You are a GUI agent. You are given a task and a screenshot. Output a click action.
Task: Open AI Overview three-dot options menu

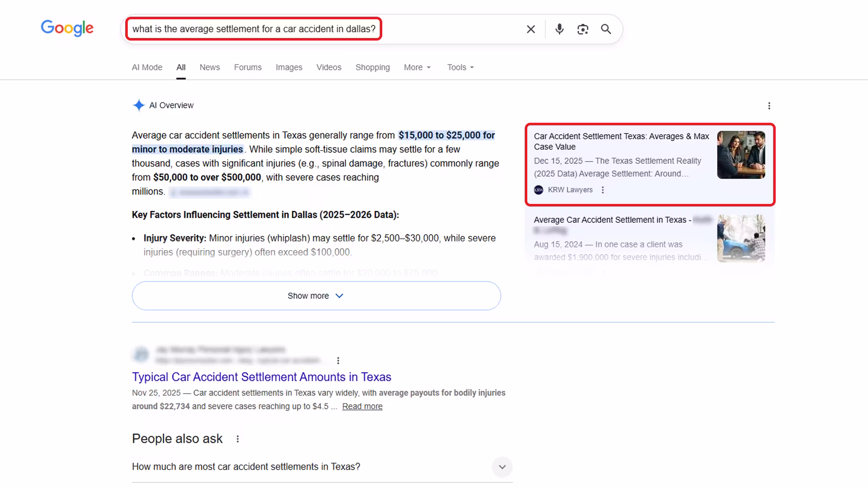769,106
